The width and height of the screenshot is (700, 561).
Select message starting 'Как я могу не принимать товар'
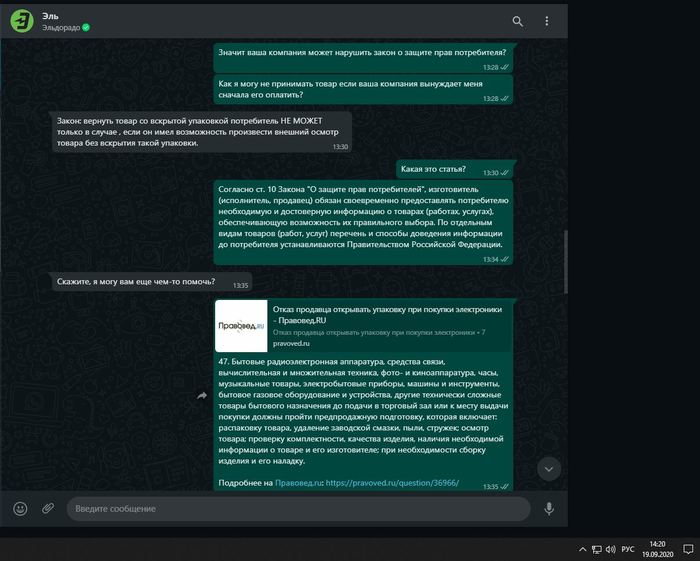point(362,90)
